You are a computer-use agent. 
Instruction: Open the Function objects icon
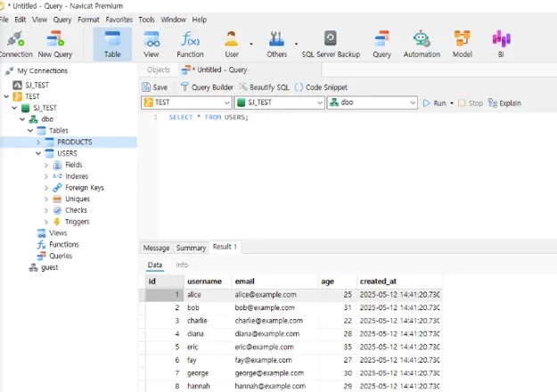pos(190,45)
